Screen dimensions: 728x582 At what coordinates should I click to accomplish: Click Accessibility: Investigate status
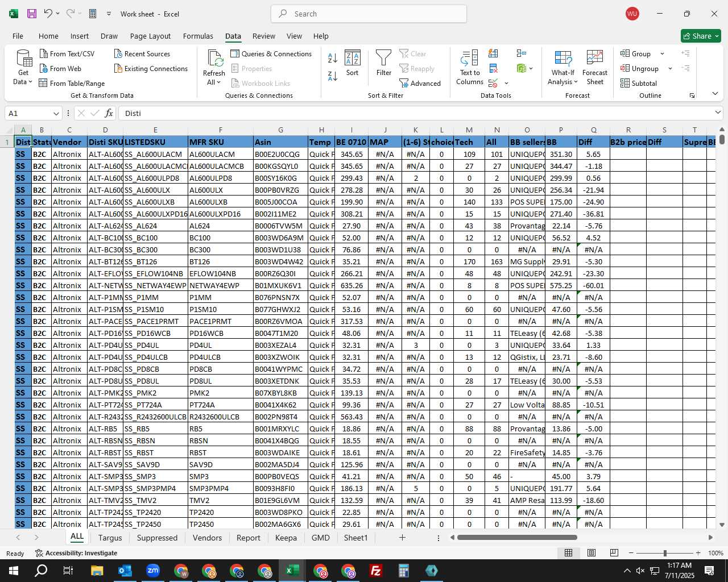point(76,553)
